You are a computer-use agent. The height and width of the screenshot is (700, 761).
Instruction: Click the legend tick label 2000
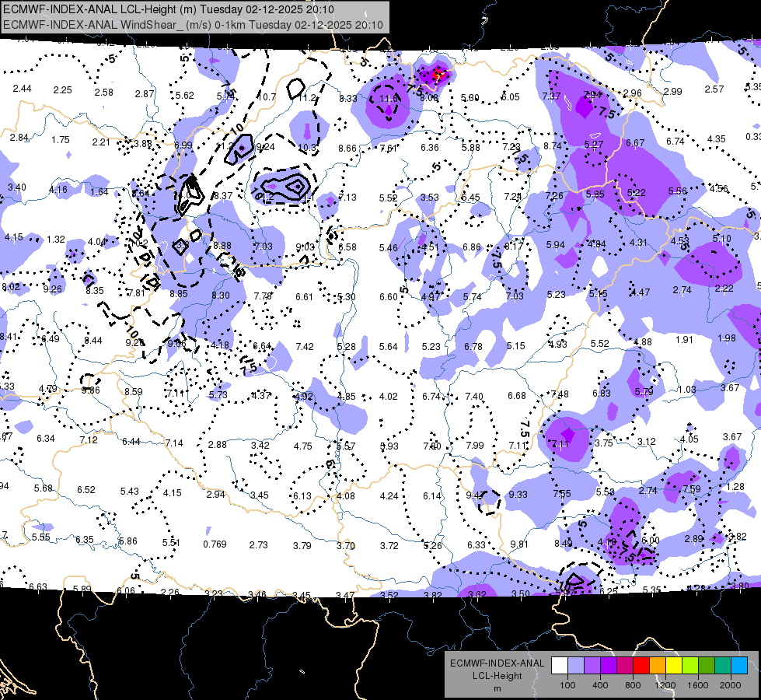pyautogui.click(x=731, y=685)
